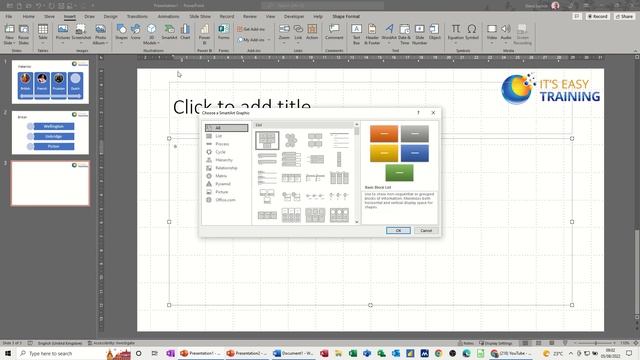Viewport: 640px width, 360px height.
Task: Click OK in the SmartArt dialog
Action: pos(398,231)
